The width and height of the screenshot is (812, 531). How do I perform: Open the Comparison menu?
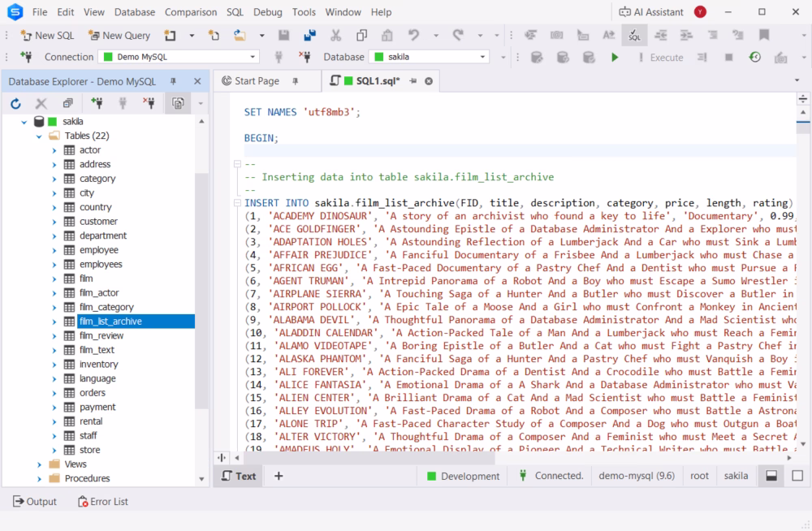pyautogui.click(x=191, y=12)
